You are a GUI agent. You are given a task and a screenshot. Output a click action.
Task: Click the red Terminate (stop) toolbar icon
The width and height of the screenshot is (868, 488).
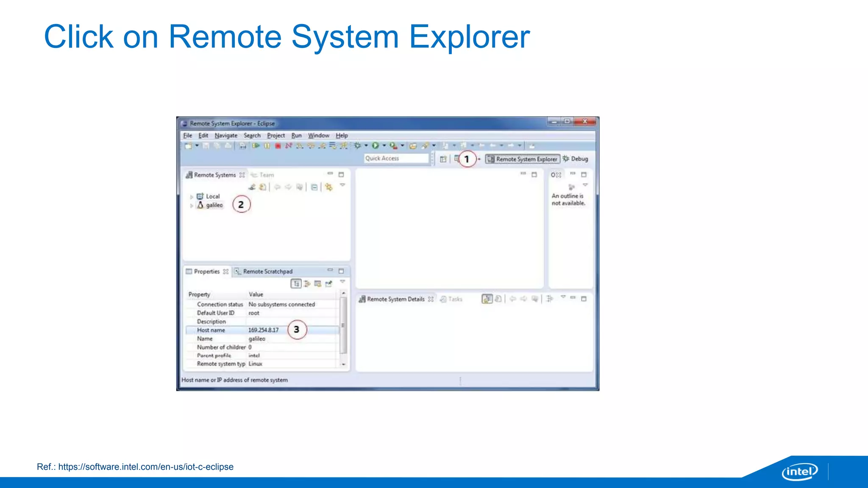(x=278, y=146)
